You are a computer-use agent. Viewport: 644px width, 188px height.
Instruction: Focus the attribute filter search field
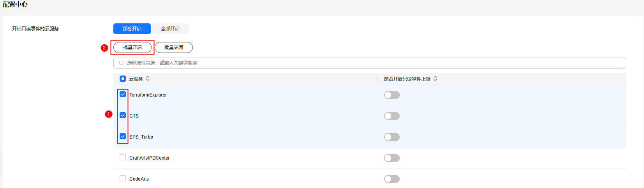(x=369, y=63)
